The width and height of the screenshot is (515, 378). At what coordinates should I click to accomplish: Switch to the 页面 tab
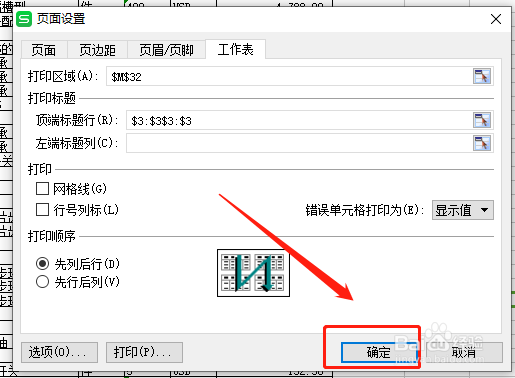click(x=44, y=50)
